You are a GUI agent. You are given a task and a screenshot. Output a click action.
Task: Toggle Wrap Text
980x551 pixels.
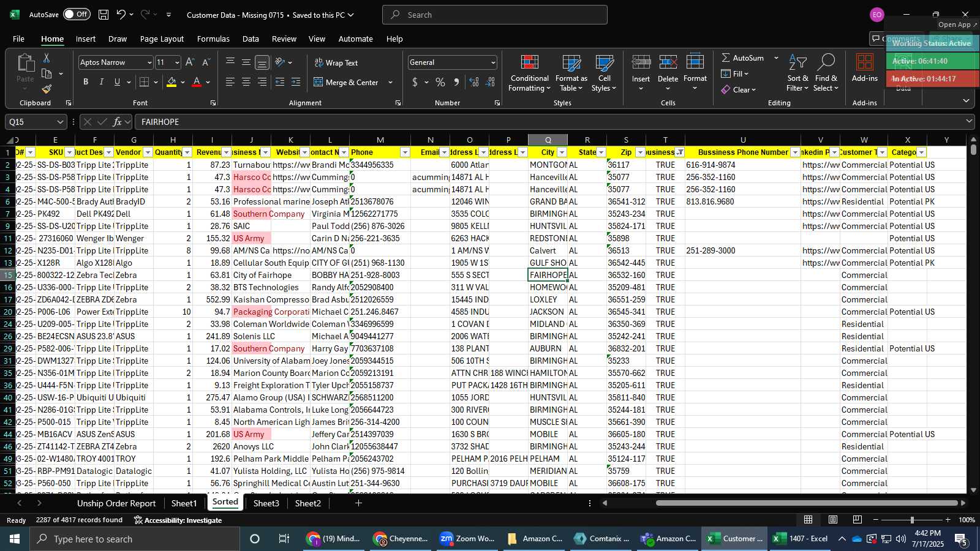pos(336,62)
